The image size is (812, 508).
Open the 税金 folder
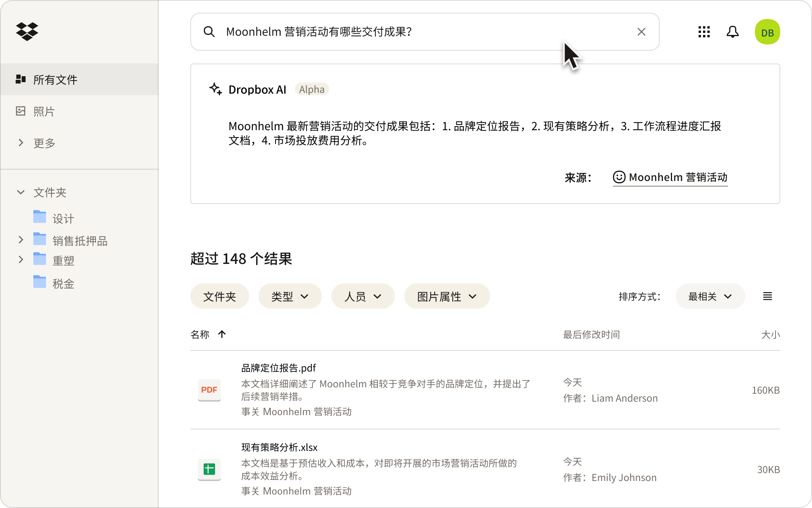(x=63, y=283)
